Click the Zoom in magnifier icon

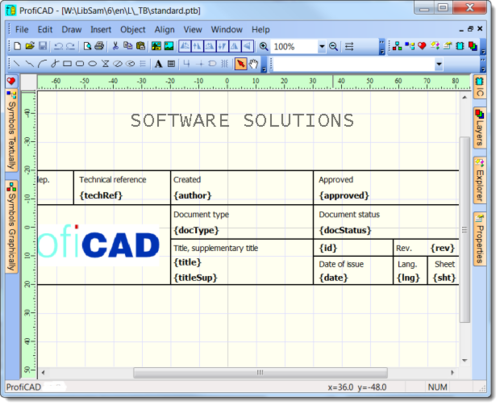coord(264,46)
